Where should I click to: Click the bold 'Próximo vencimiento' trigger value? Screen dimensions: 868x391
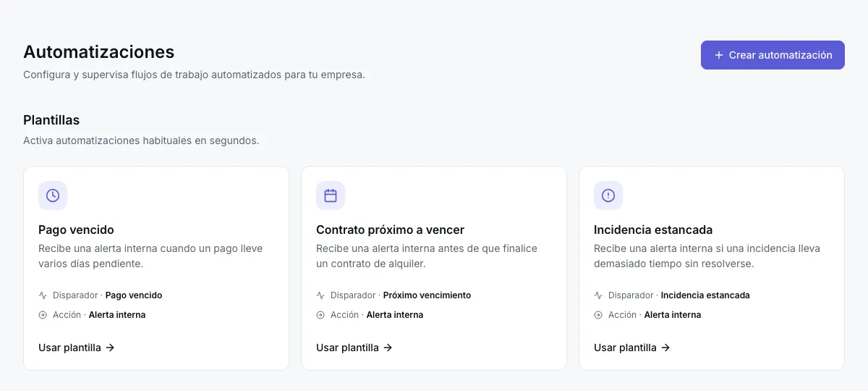pos(427,295)
